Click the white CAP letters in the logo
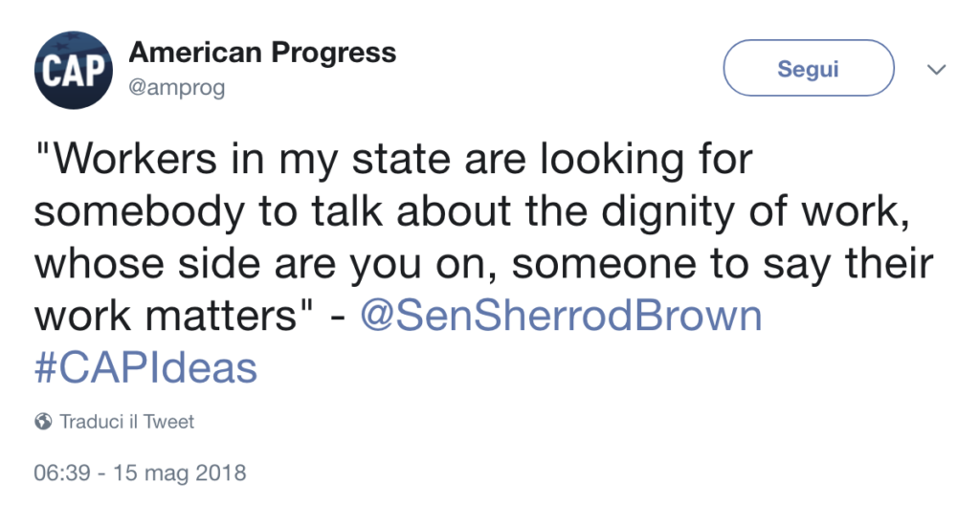 click(73, 74)
